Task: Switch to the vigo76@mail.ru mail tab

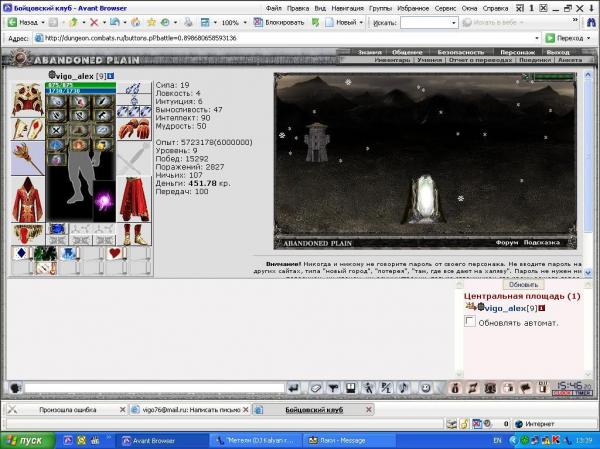Action: pyautogui.click(x=191, y=410)
